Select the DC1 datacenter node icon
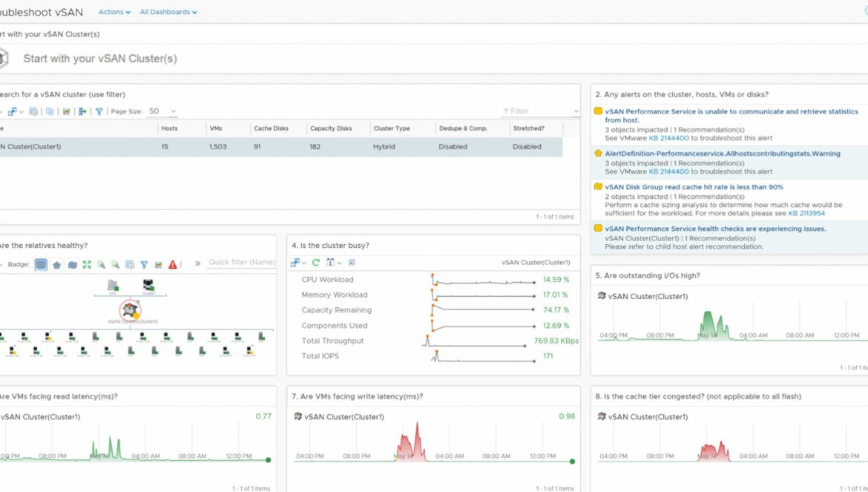868x492 pixels. [112, 286]
